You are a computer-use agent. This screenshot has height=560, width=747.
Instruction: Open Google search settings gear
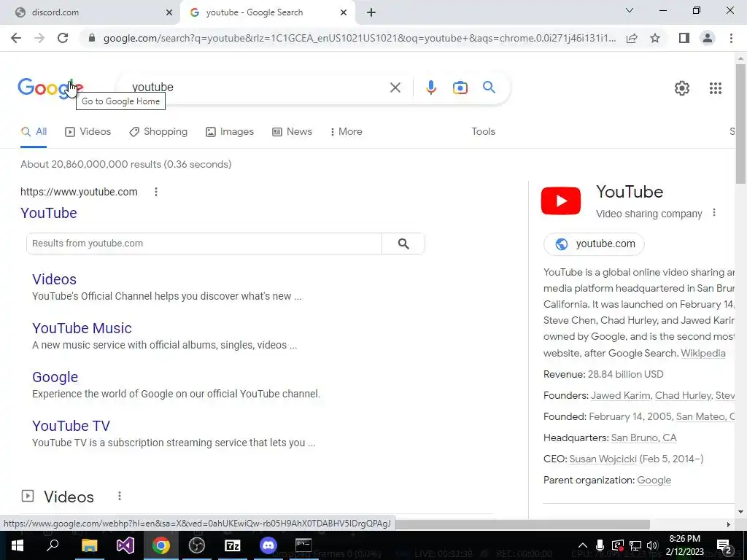tap(682, 88)
